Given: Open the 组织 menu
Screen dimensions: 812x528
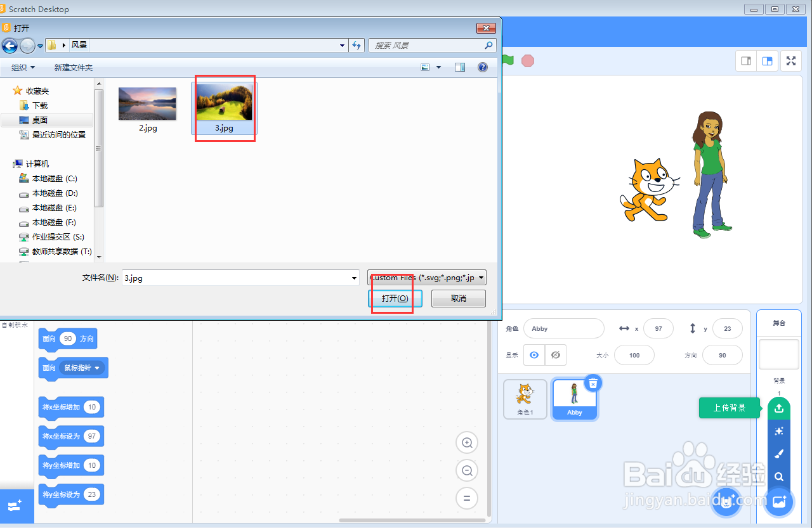Looking at the screenshot, I should point(23,67).
